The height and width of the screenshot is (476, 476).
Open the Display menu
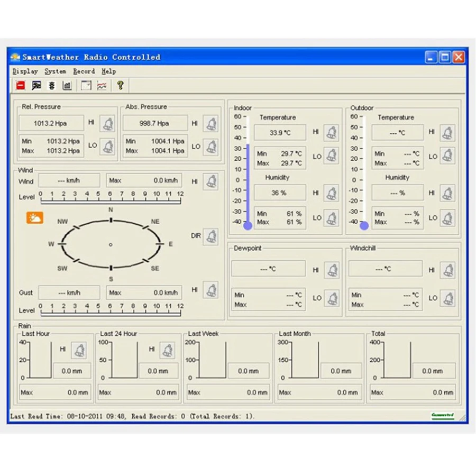pyautogui.click(x=25, y=71)
